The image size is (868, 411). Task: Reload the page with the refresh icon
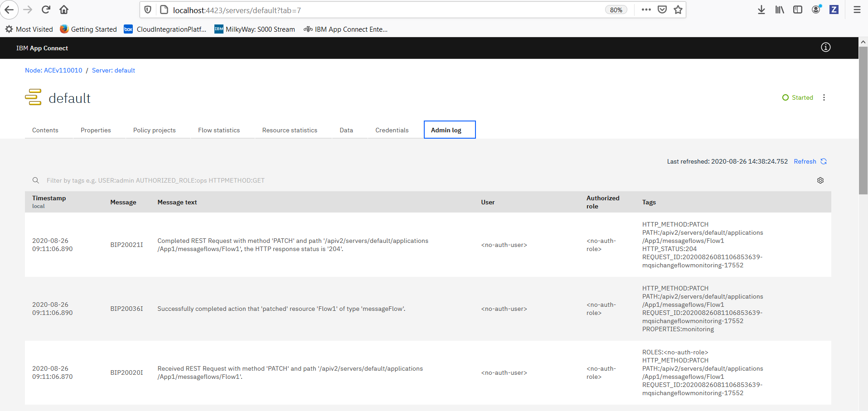46,10
